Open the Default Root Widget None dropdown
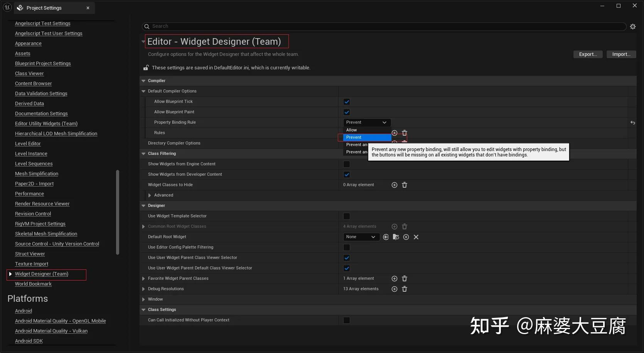Viewport: 644px width, 353px height. point(361,237)
